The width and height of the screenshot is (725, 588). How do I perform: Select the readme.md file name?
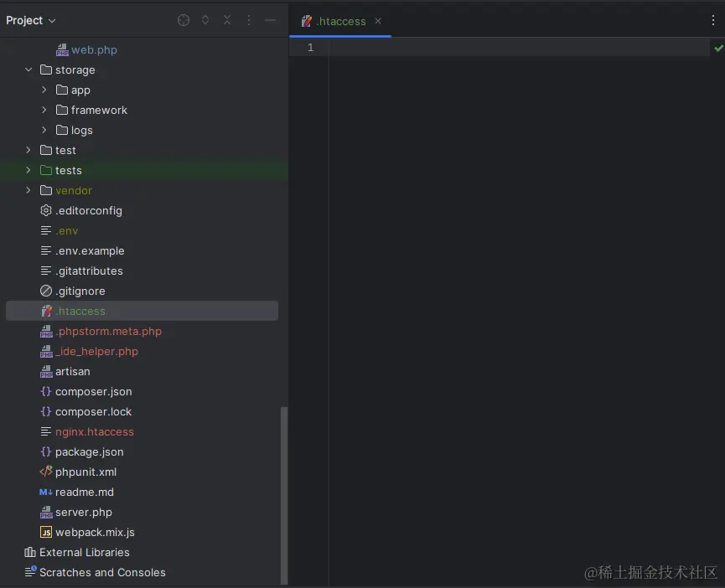tap(85, 492)
